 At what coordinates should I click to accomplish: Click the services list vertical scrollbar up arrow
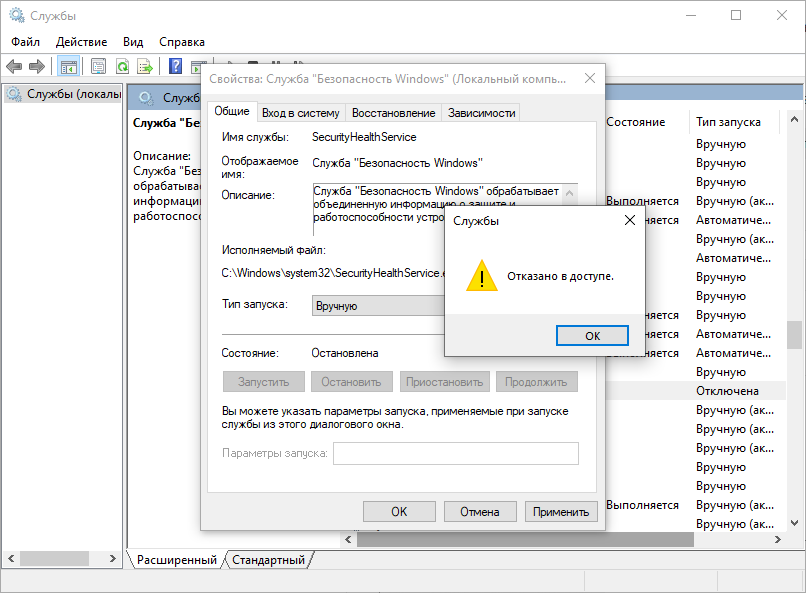point(794,120)
